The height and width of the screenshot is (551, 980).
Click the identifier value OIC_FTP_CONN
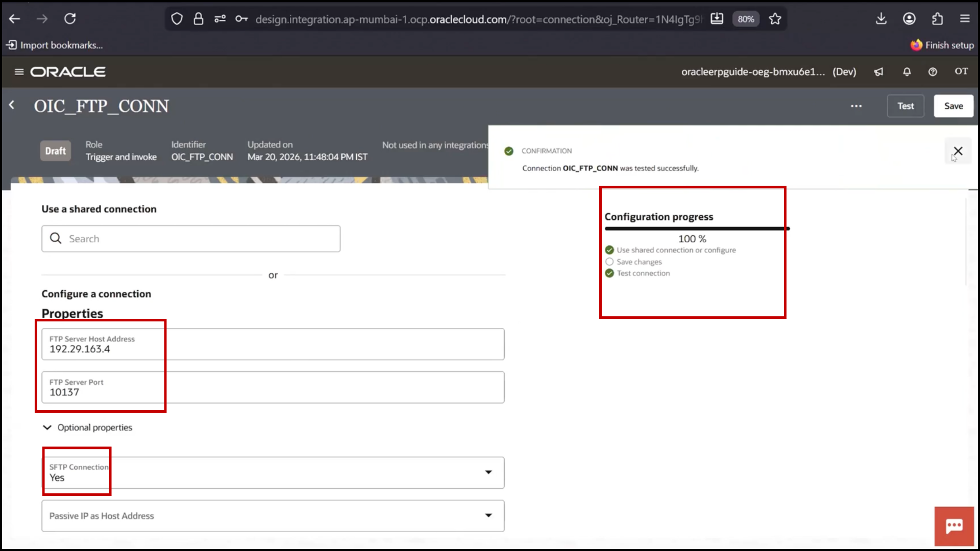(202, 157)
